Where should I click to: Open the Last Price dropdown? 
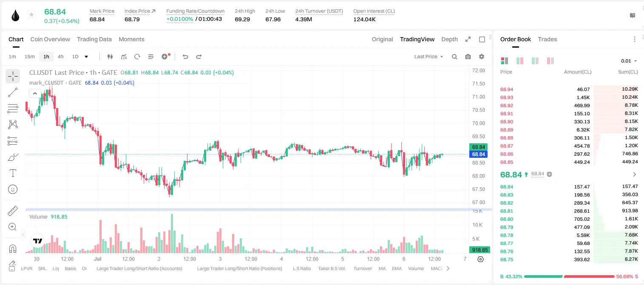[428, 57]
